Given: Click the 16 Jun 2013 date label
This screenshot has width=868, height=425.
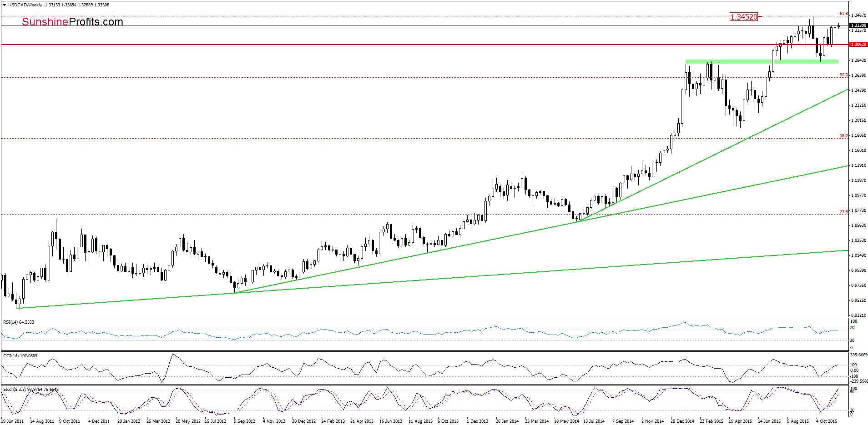Looking at the screenshot, I should click(391, 421).
